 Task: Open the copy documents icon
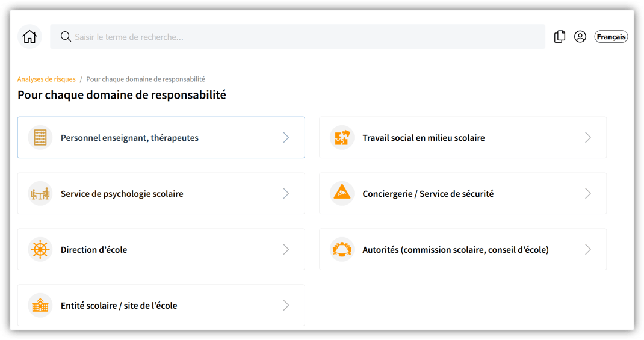click(x=560, y=37)
